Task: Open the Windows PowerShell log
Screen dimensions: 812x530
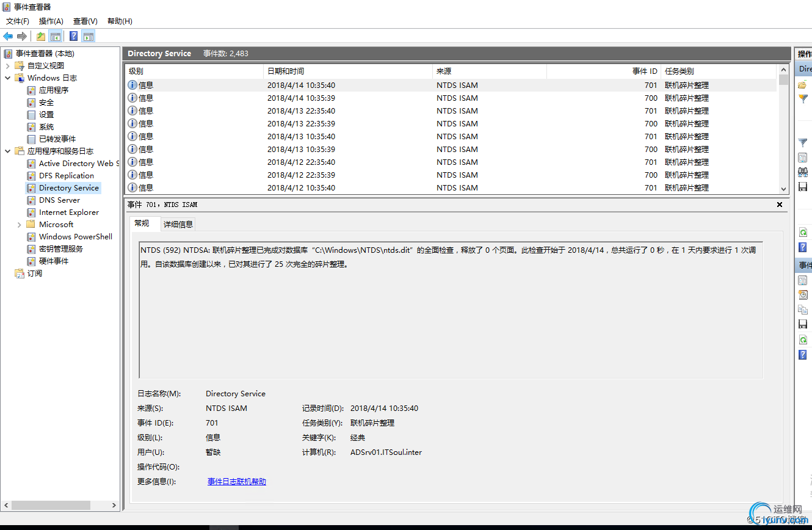Action: [76, 236]
